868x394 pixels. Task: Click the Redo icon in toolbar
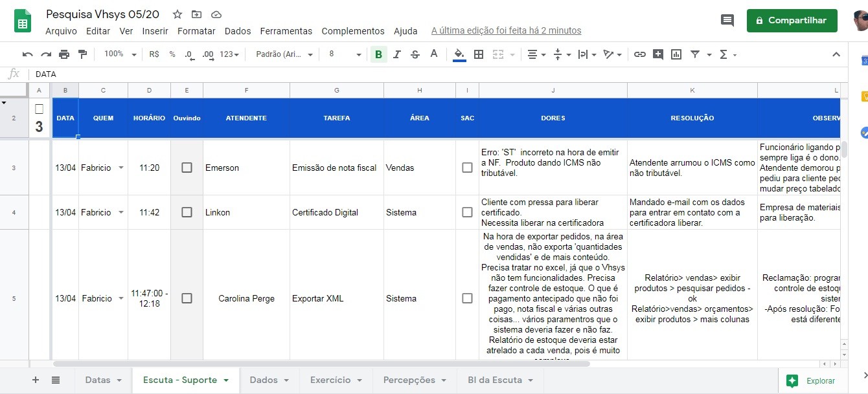pyautogui.click(x=46, y=54)
